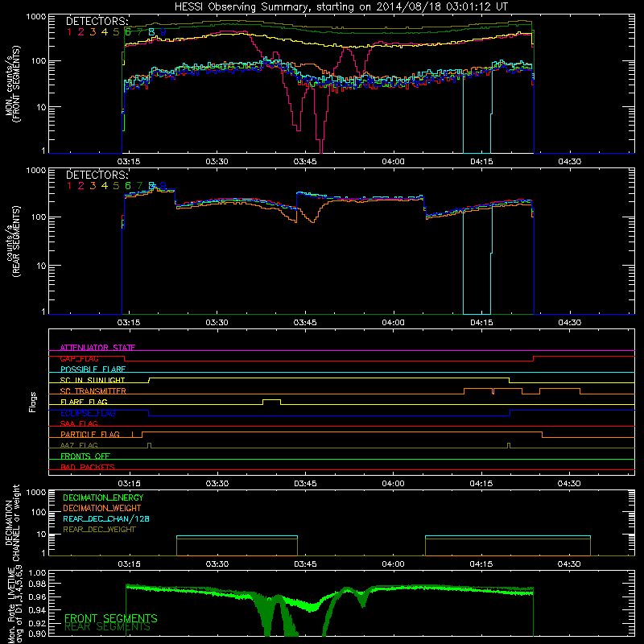The image size is (644, 644).
Task: Click the PARTICLE FLAG label
Action: [90, 435]
